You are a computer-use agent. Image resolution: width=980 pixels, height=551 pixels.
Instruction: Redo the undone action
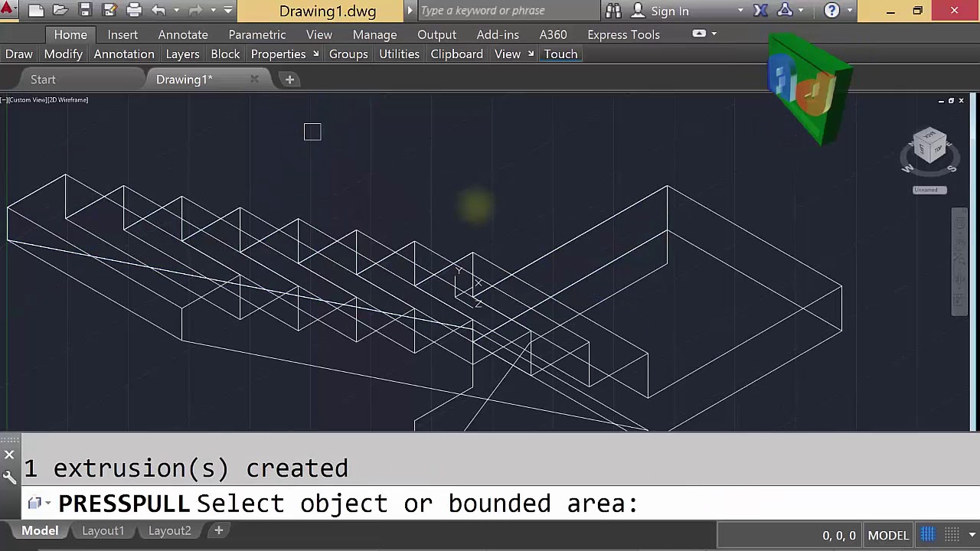pyautogui.click(x=195, y=11)
